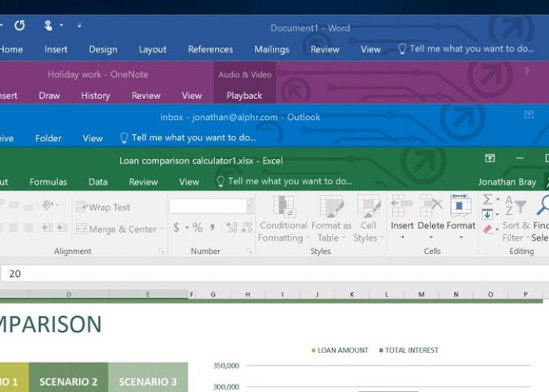Open the Alignment dialog launcher
This screenshot has height=392, width=549.
162,251
